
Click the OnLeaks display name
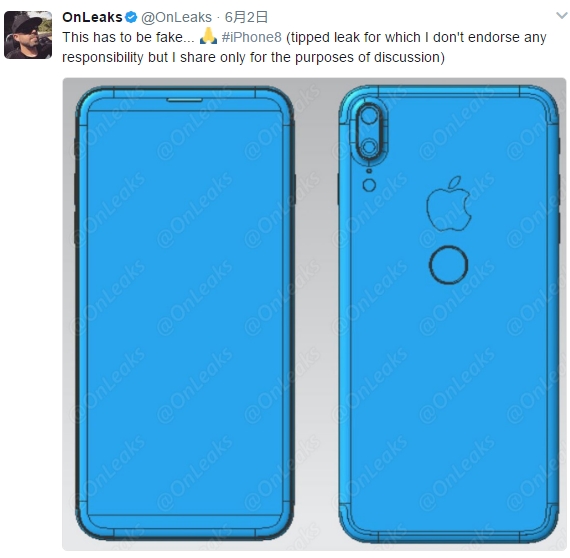pos(92,17)
